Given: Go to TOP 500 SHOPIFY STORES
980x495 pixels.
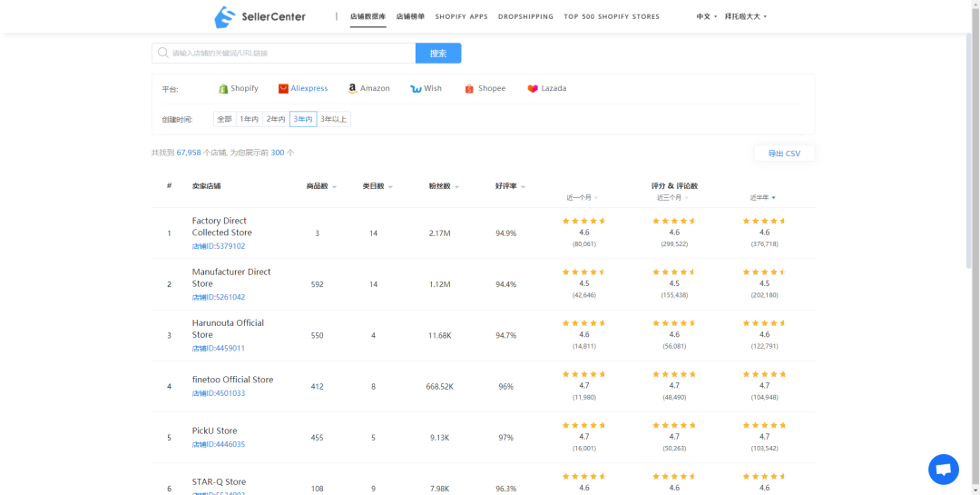Looking at the screenshot, I should (612, 16).
